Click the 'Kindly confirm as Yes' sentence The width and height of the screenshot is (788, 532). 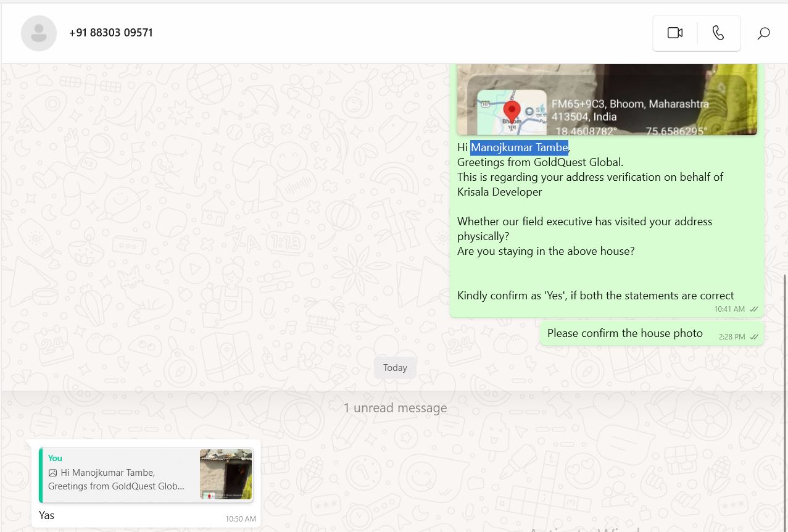click(x=595, y=296)
